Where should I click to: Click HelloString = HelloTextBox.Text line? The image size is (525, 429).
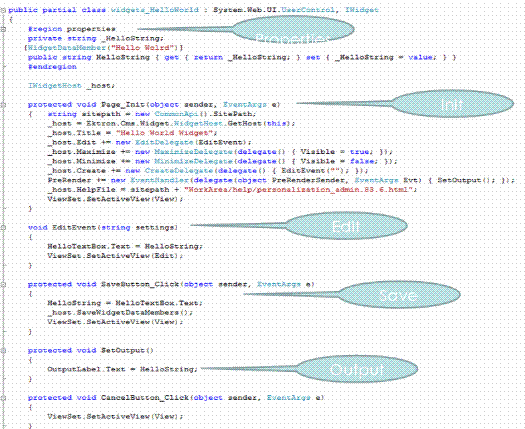(x=125, y=303)
